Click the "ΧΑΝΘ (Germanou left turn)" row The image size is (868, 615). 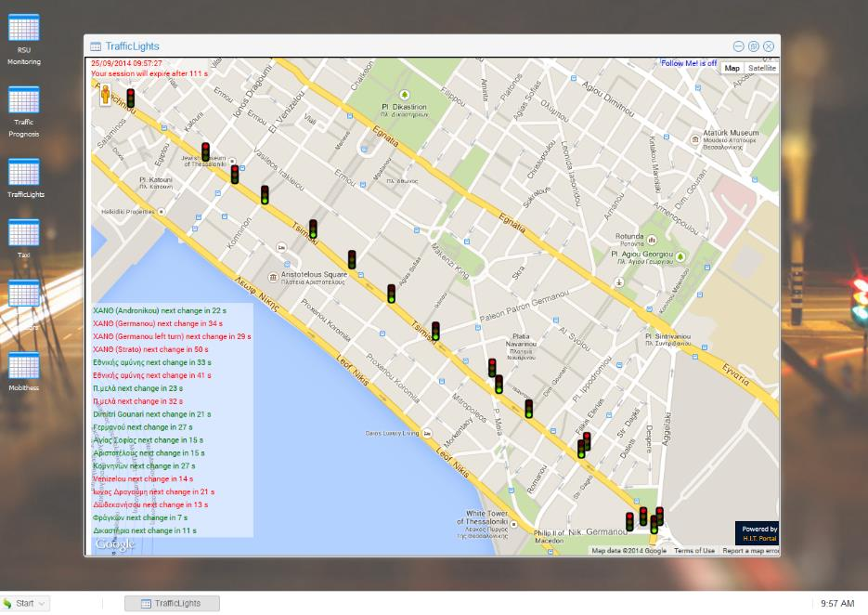click(x=172, y=336)
